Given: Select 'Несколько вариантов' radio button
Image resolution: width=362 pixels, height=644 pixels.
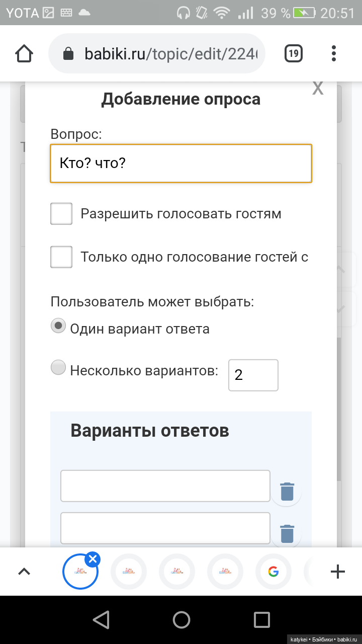Looking at the screenshot, I should pos(59,368).
